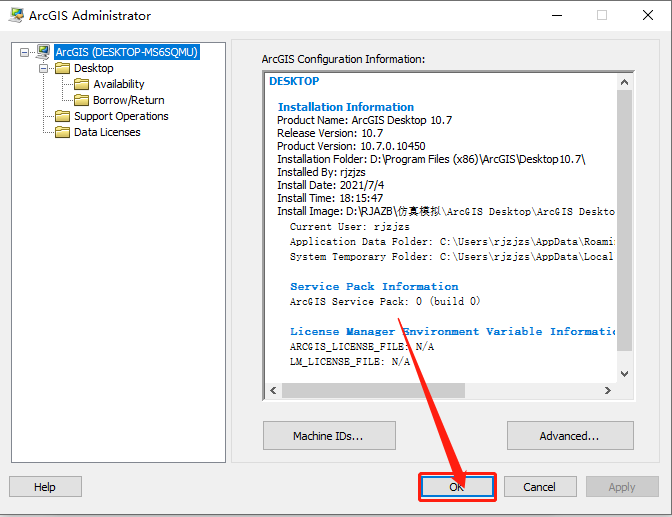This screenshot has width=672, height=517.
Task: Click the Help button
Action: coord(45,487)
